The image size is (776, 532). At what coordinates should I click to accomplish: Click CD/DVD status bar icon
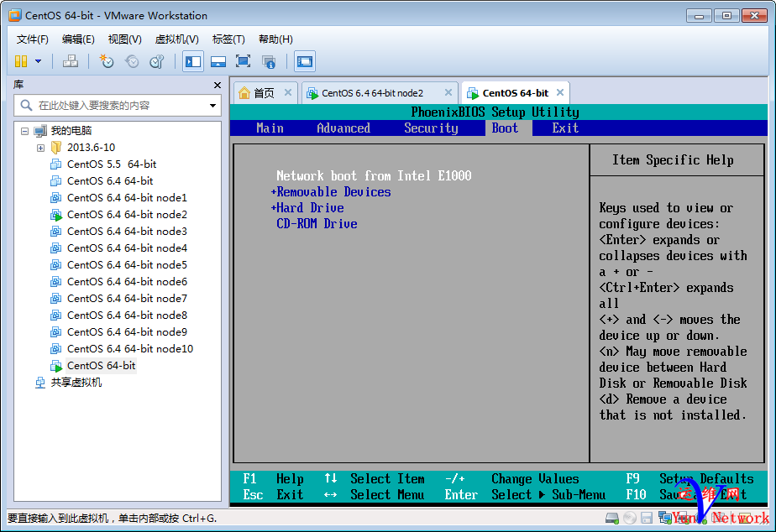tap(630, 519)
